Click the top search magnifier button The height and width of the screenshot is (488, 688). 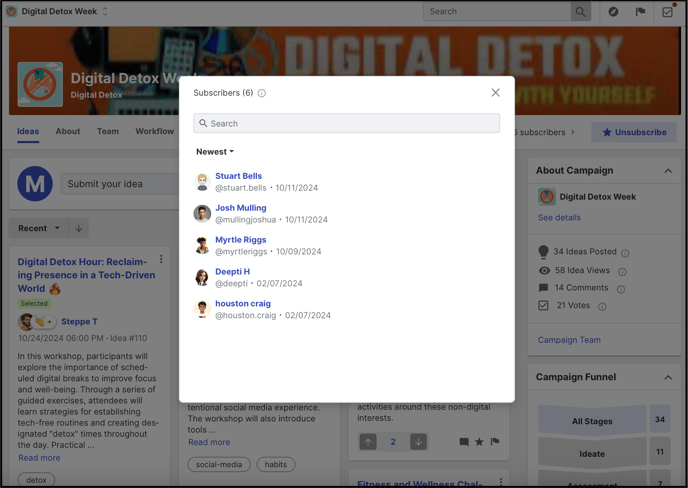pos(580,12)
